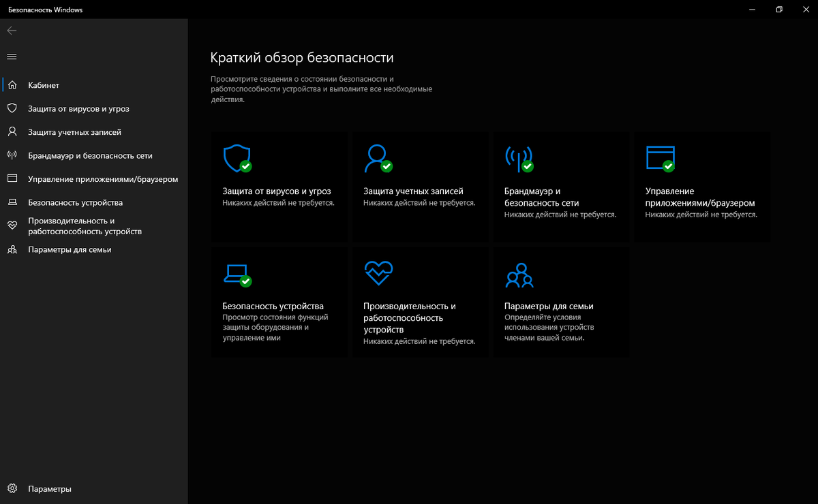This screenshot has height=504, width=818.
Task: Click the Определяйте условия использования устройств text
Action: pos(549,328)
